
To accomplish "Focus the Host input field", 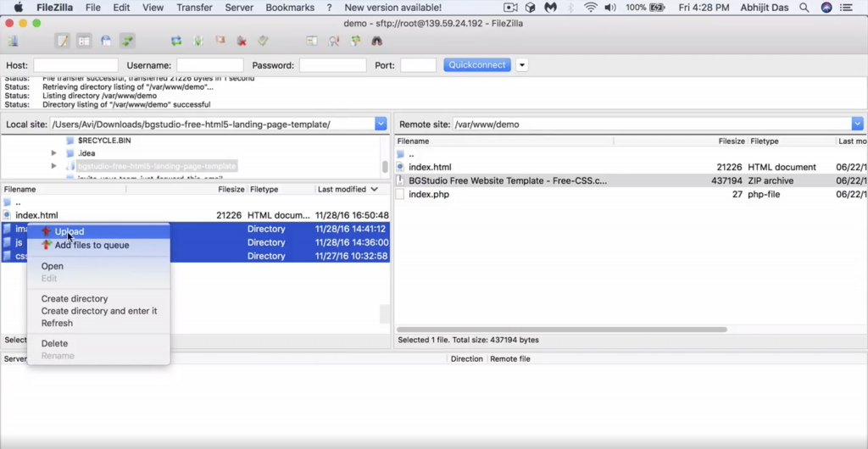I will [75, 65].
